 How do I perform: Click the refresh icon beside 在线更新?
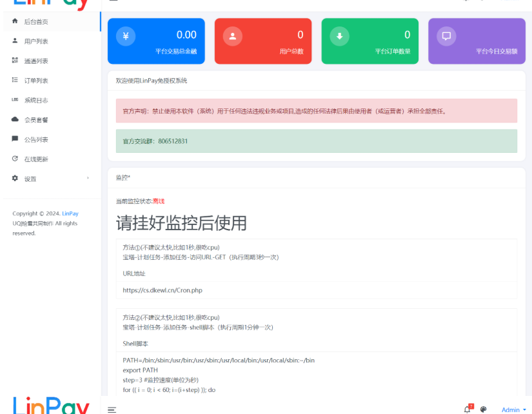tap(15, 159)
